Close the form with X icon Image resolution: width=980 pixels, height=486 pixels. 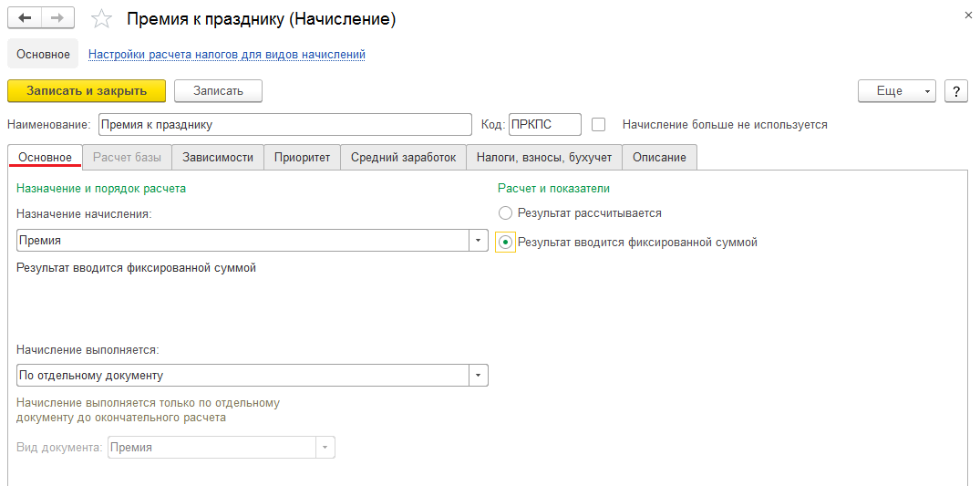tap(966, 16)
